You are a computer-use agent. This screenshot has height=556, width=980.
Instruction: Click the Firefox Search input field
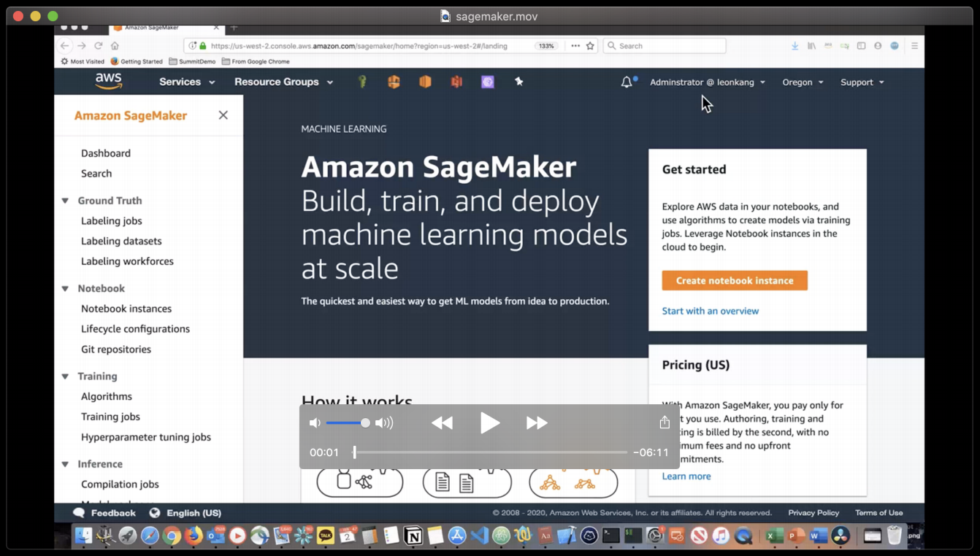coord(665,45)
